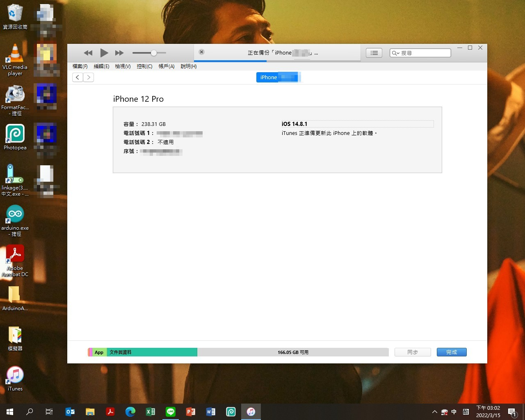Open PowerPoint from the taskbar
Screen dimensions: 525x420
coord(191,412)
